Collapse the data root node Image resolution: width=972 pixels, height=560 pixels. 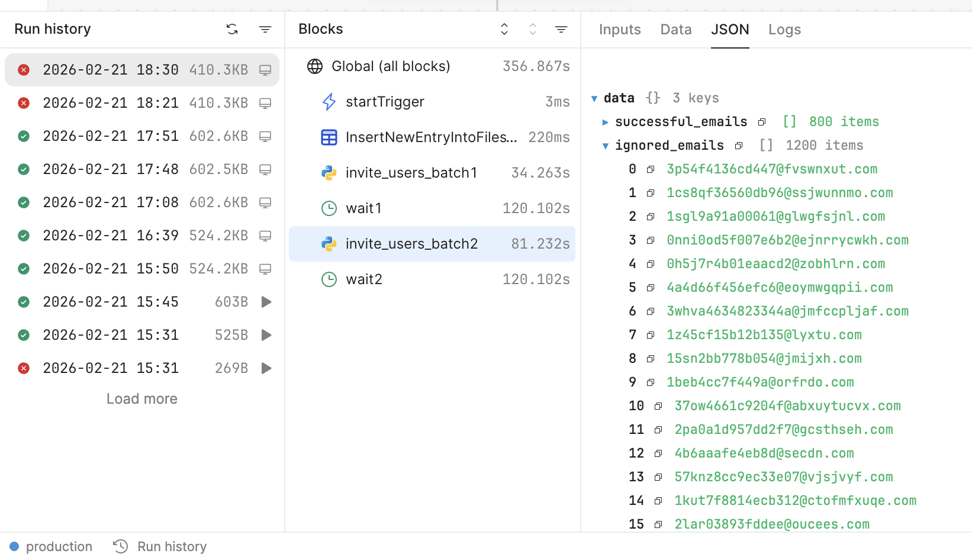click(x=594, y=98)
